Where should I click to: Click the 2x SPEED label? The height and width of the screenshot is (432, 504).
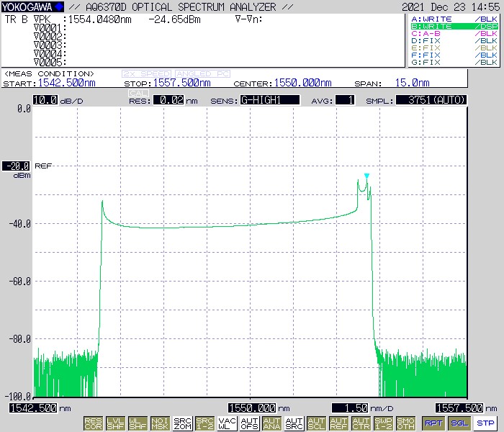[147, 74]
